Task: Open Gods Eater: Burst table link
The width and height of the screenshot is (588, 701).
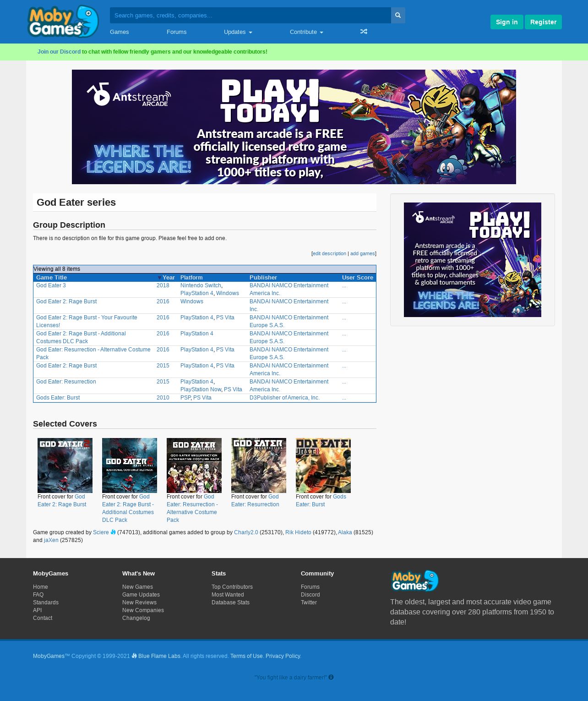Action: click(x=58, y=398)
